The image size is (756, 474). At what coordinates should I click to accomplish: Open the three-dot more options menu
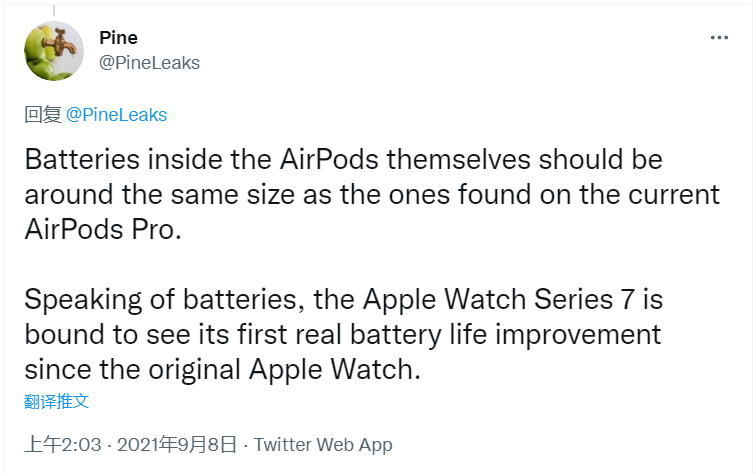pyautogui.click(x=719, y=38)
